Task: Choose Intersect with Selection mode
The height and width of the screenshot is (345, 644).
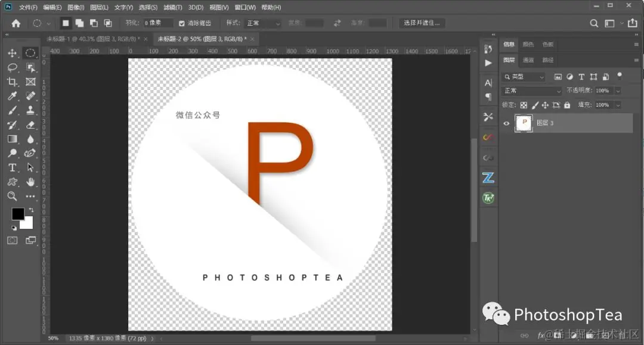Action: (x=107, y=23)
